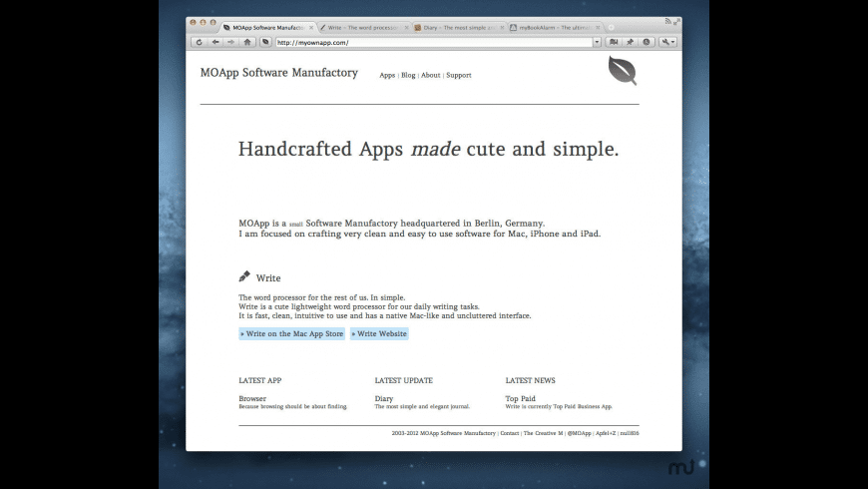Open the null816 footer link

click(x=630, y=434)
